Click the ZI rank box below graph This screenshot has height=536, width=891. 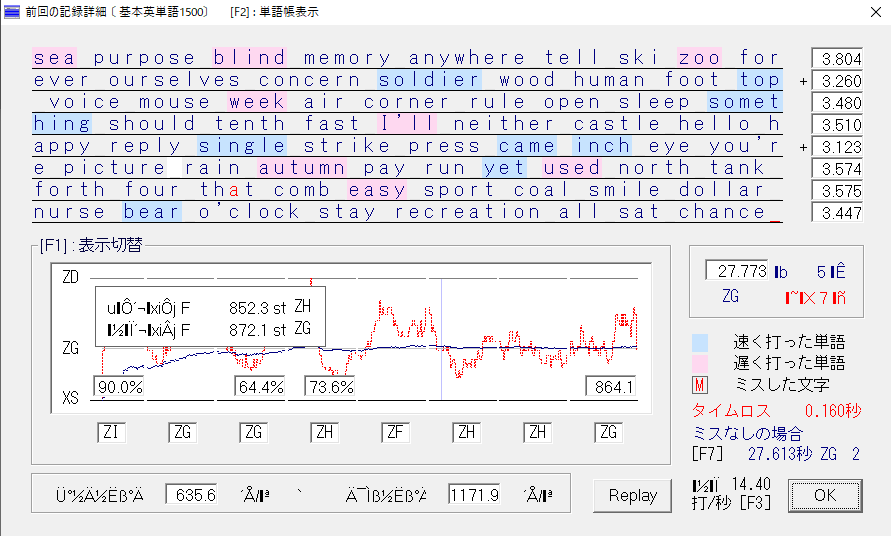pos(111,433)
